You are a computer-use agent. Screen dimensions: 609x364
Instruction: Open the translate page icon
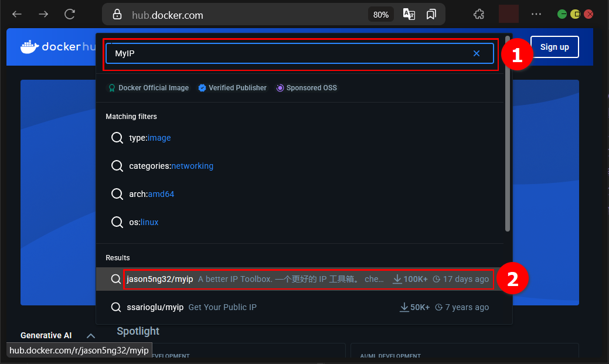click(409, 15)
